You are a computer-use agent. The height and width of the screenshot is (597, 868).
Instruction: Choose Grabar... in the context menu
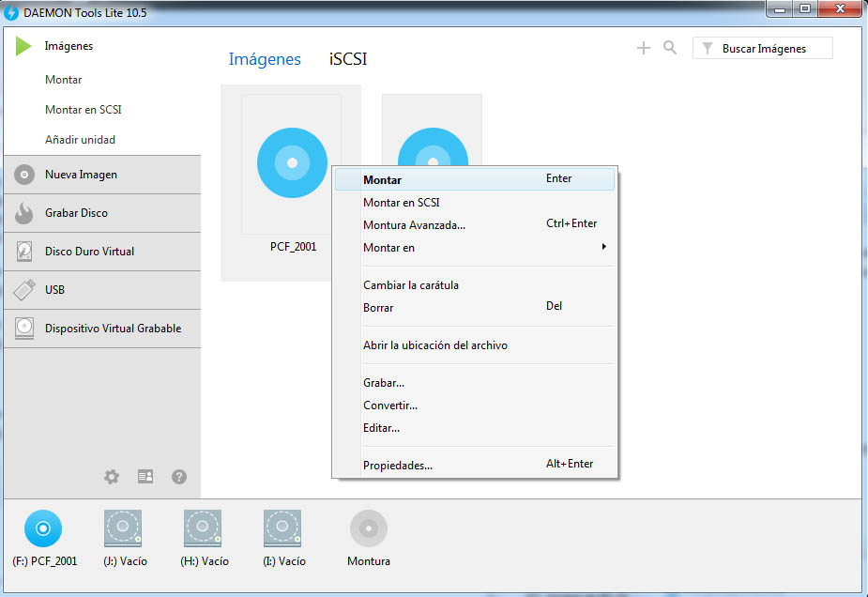coord(475,383)
